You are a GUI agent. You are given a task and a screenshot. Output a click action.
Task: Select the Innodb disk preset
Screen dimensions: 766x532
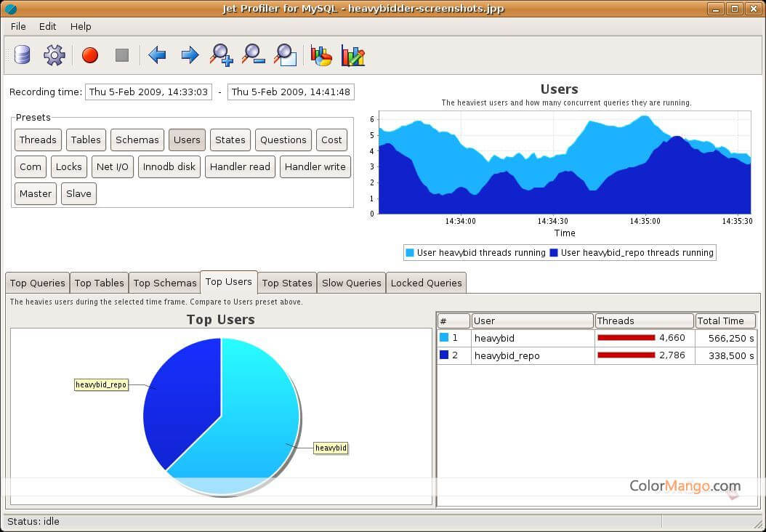[x=169, y=167]
